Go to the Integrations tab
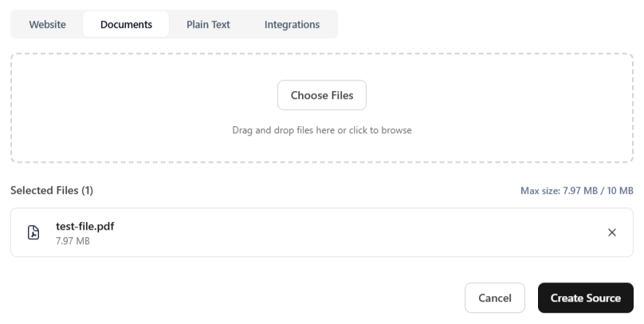This screenshot has width=644, height=324. tap(292, 24)
